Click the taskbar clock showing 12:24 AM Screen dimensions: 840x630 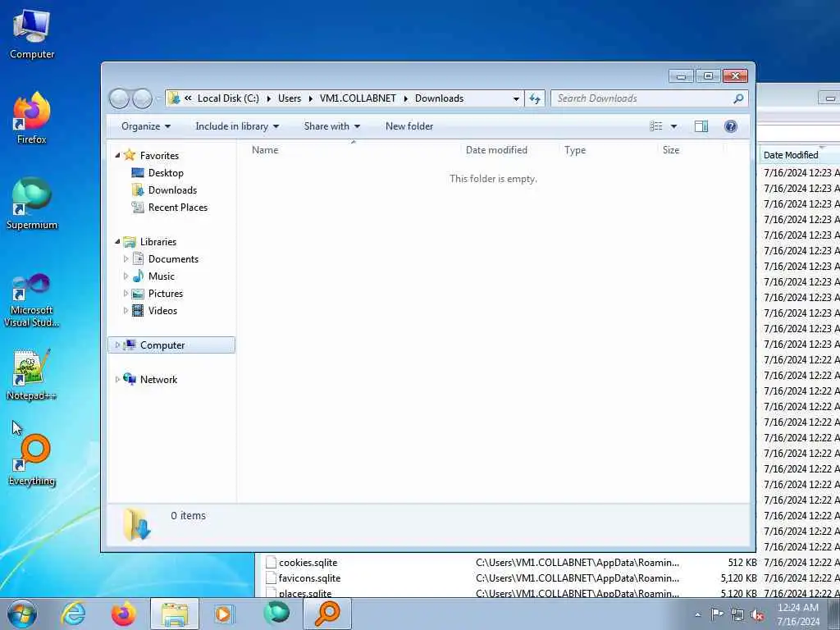point(797,614)
